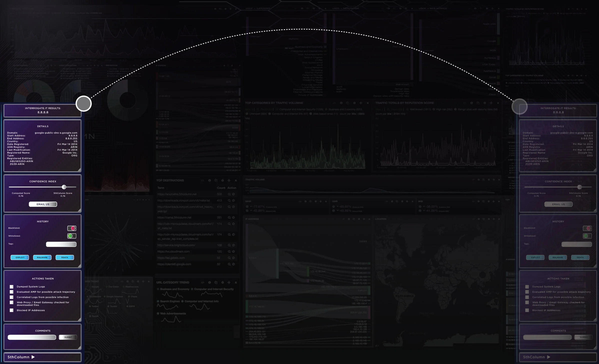
Task: Click the corner expander of left Details panel
Action: [x=79, y=170]
